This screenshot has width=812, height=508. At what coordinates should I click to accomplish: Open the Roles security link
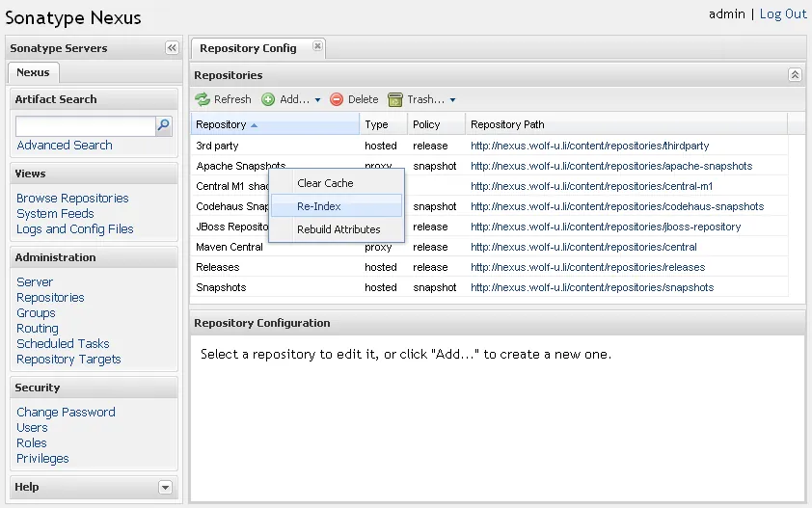coord(32,443)
